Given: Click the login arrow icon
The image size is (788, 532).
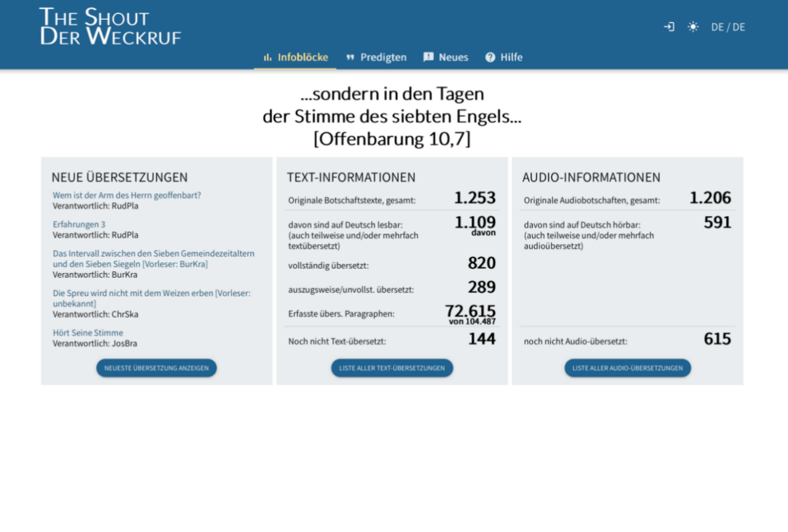Looking at the screenshot, I should [x=668, y=27].
